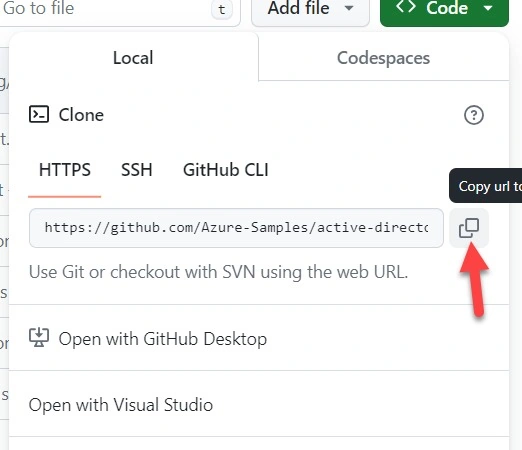
Task: Expand the green Code dropdown arrow
Action: coord(488,8)
